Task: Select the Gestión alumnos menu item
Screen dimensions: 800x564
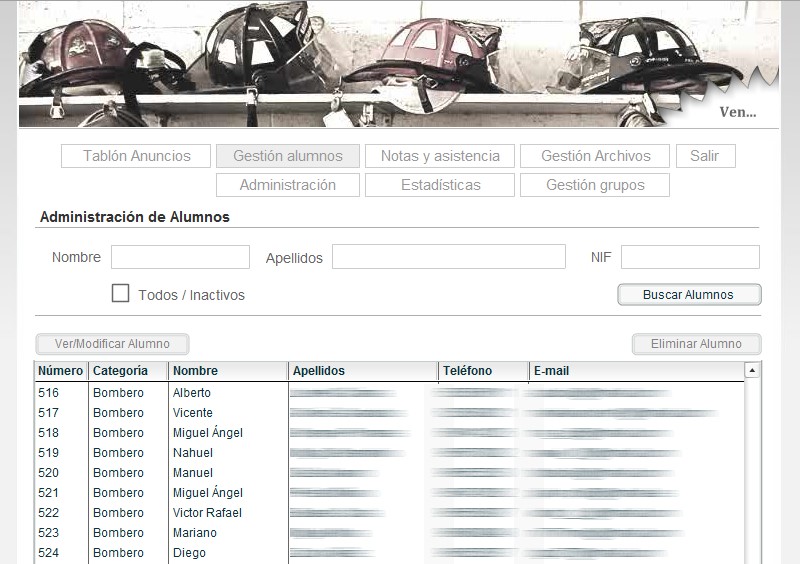Action: pos(288,156)
